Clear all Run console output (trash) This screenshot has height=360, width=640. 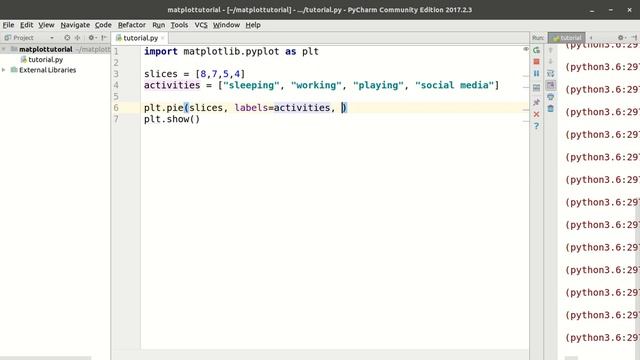(x=551, y=109)
